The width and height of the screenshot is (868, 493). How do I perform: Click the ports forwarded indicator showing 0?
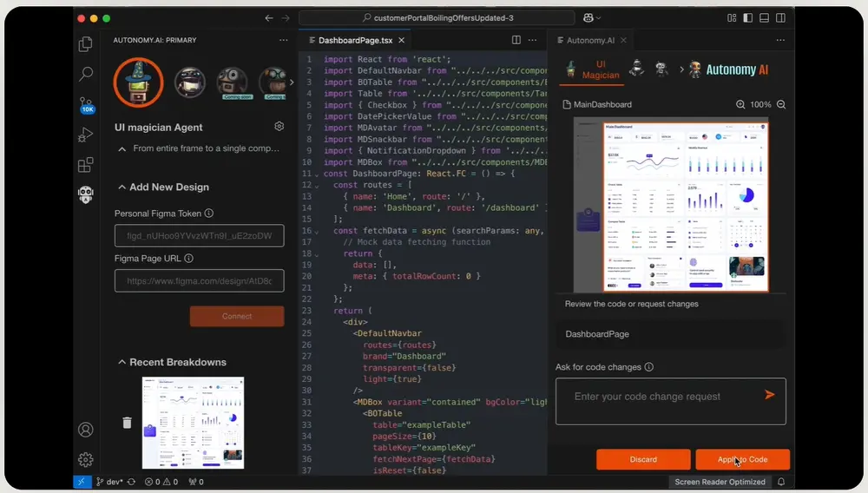pos(196,482)
